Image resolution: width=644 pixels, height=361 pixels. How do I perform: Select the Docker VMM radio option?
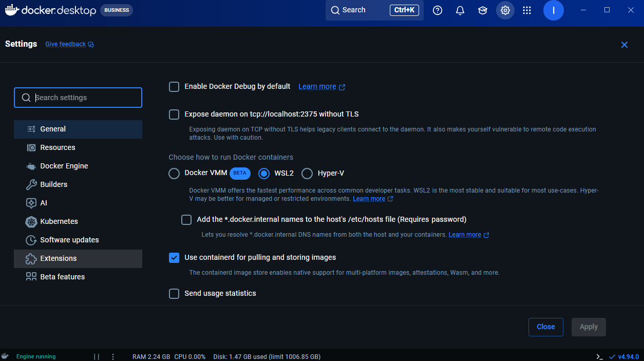174,174
